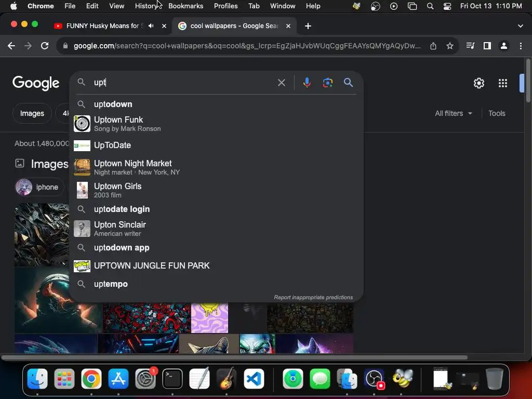
Task: Pick the UpToDate suggestion
Action: [216, 145]
